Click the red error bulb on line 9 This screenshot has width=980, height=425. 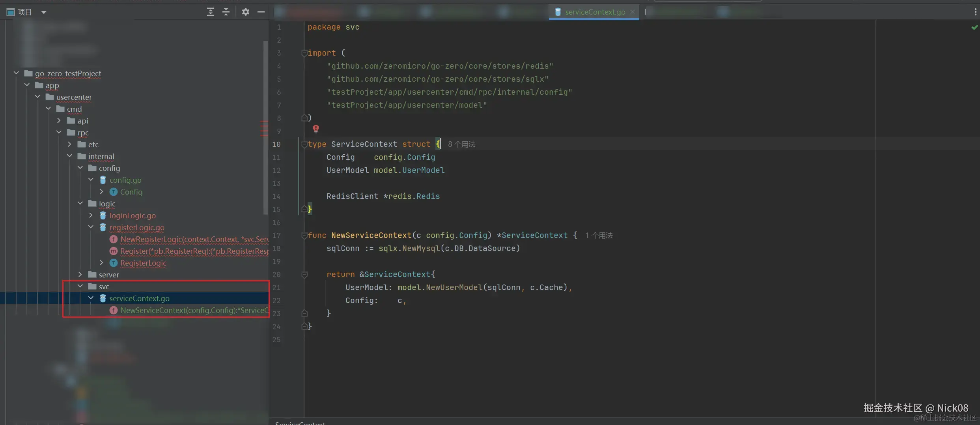click(316, 129)
